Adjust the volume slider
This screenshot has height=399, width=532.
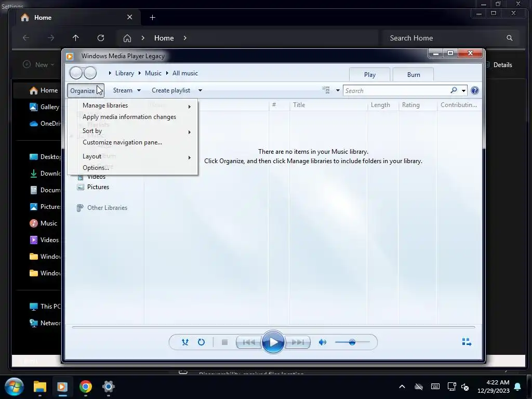tap(352, 342)
